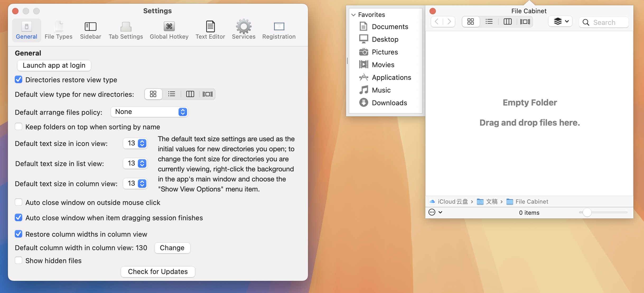644x293 pixels.
Task: Switch to the Registration tab
Action: click(x=278, y=30)
